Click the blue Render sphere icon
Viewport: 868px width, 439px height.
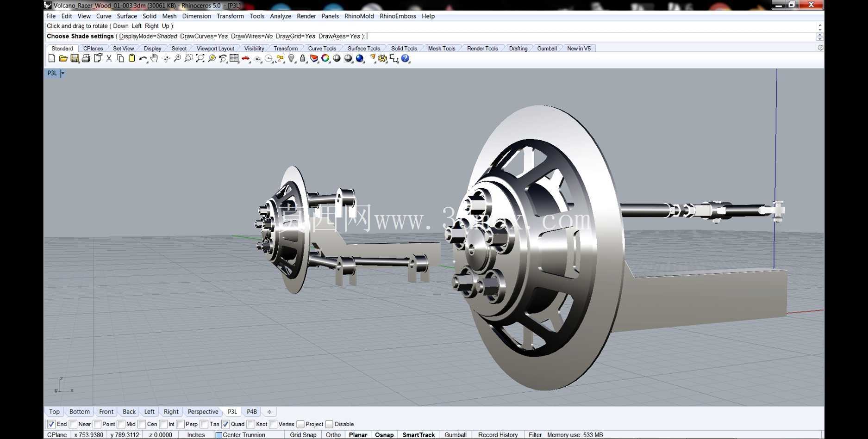click(x=360, y=58)
